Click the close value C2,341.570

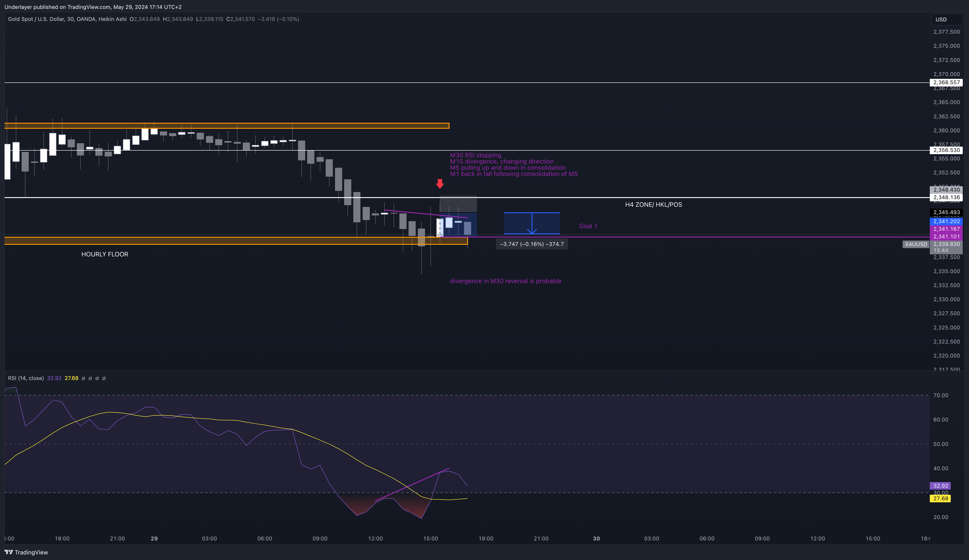pyautogui.click(x=240, y=19)
